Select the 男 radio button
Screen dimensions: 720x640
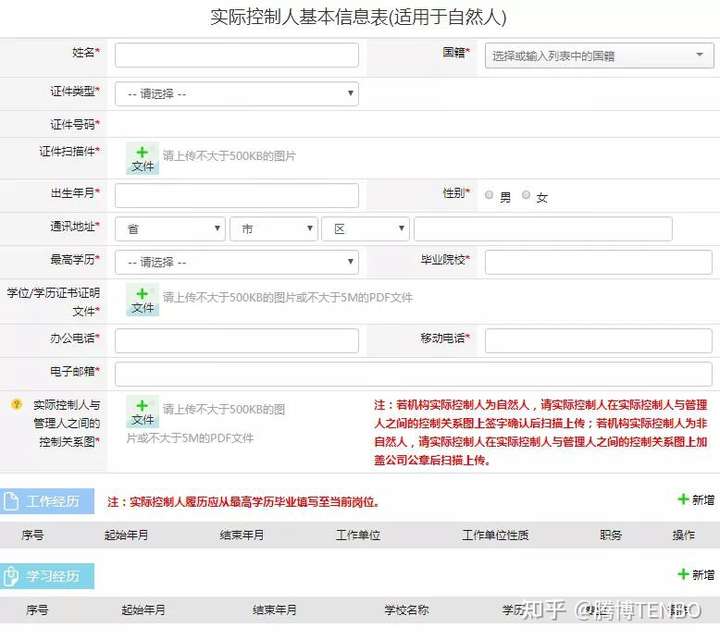click(489, 195)
